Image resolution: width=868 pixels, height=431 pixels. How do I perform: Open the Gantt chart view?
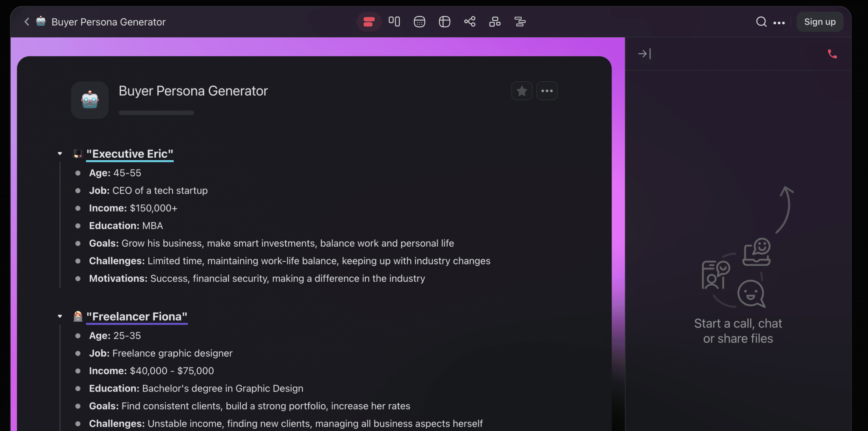pyautogui.click(x=520, y=22)
